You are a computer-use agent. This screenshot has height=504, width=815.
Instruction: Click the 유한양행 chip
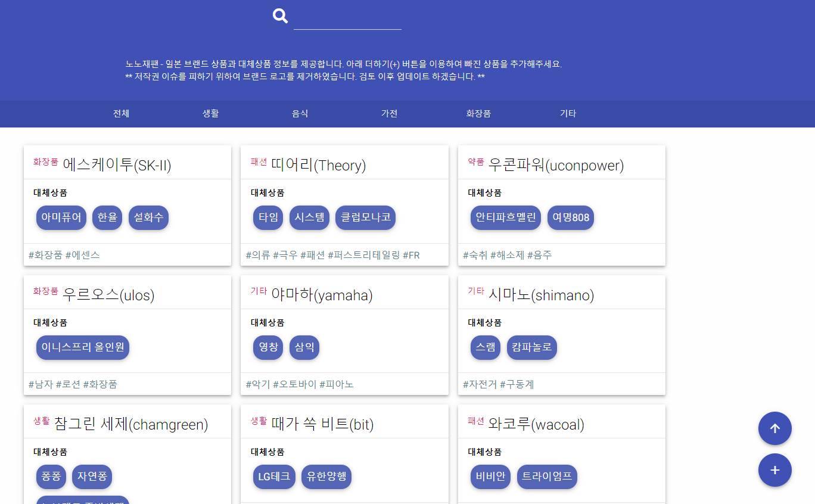[x=326, y=477]
